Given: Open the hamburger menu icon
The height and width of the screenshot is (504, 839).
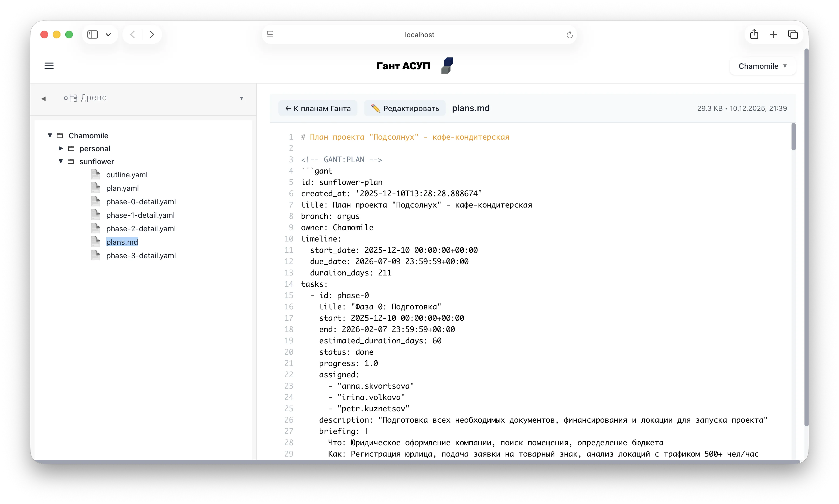Looking at the screenshot, I should click(x=49, y=66).
